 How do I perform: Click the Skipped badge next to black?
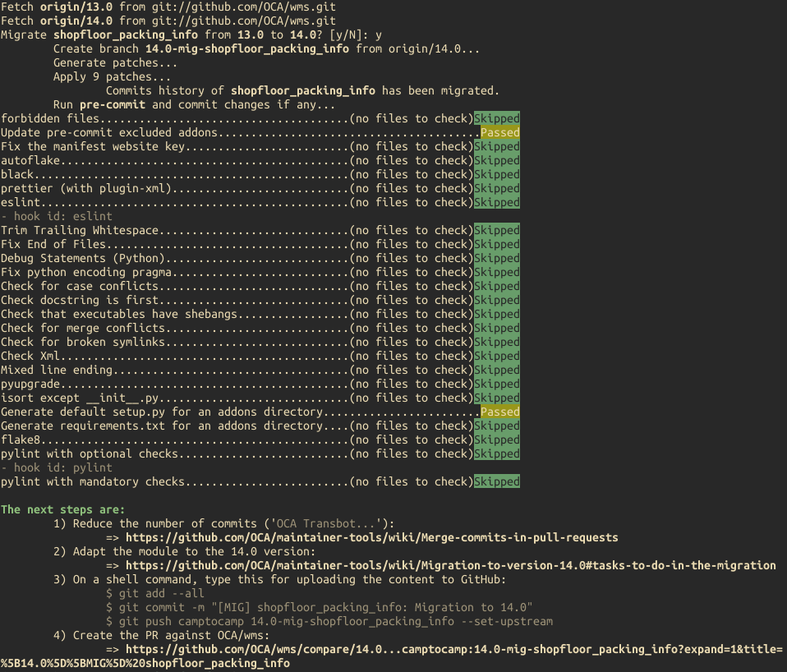coord(497,175)
